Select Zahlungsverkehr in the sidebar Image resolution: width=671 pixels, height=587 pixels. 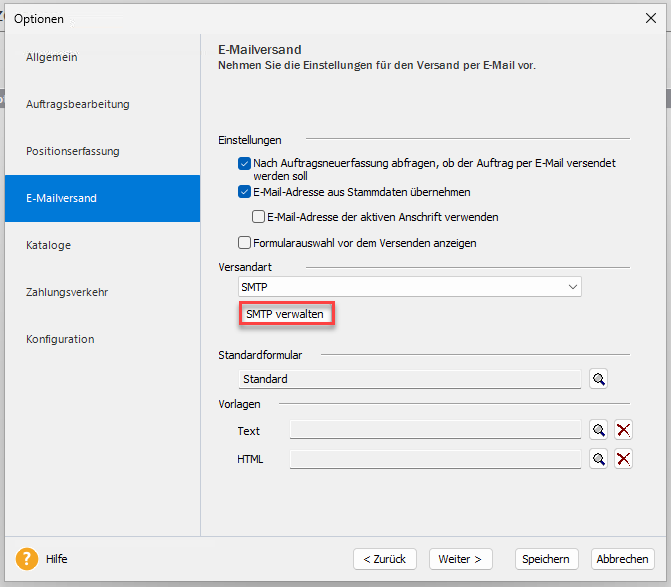67,292
